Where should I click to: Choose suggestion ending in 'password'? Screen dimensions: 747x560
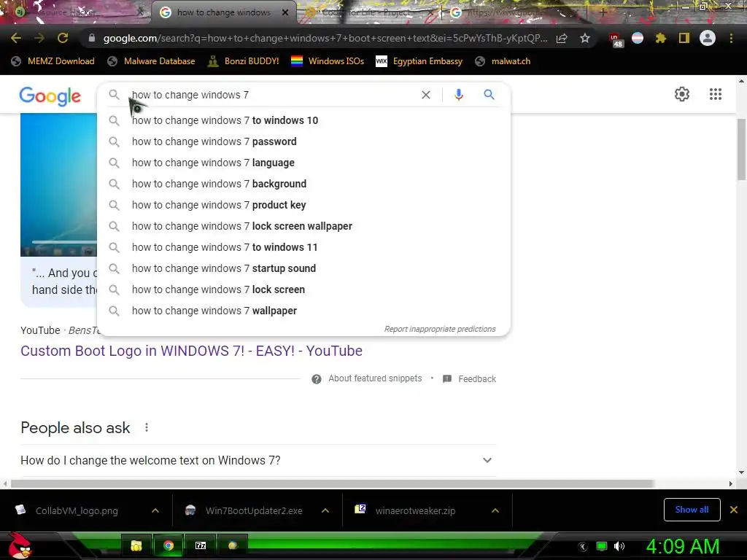(x=303, y=141)
